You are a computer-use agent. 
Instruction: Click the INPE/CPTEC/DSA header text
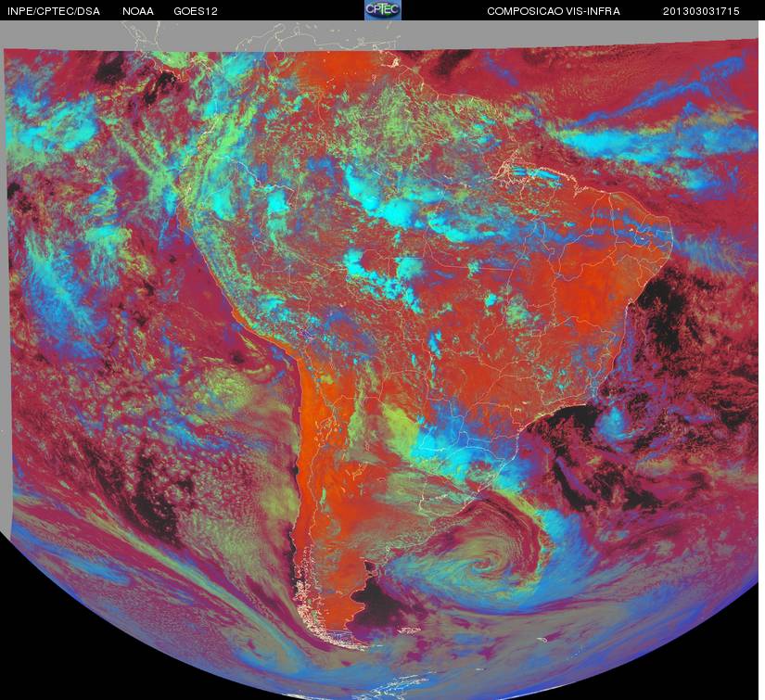(x=54, y=11)
